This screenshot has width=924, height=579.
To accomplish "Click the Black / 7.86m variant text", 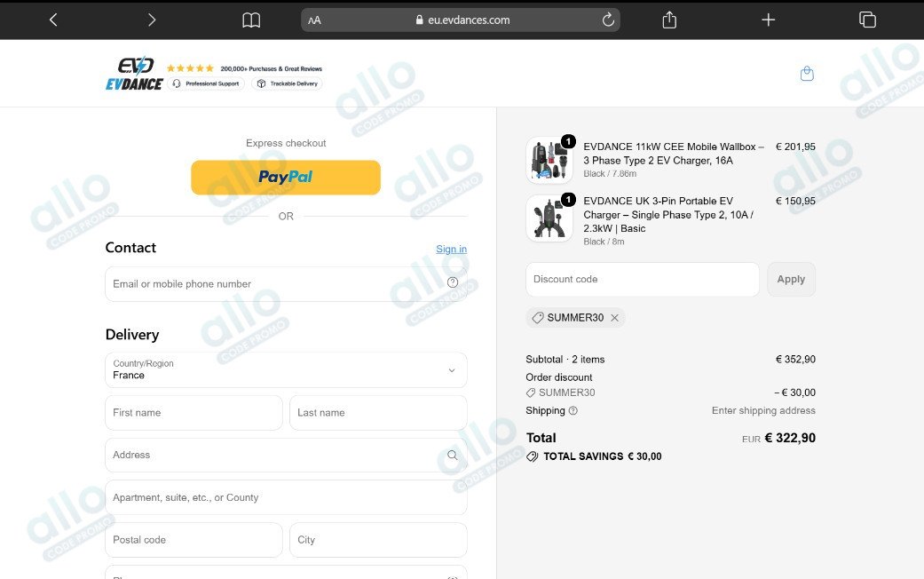I will click(x=610, y=173).
